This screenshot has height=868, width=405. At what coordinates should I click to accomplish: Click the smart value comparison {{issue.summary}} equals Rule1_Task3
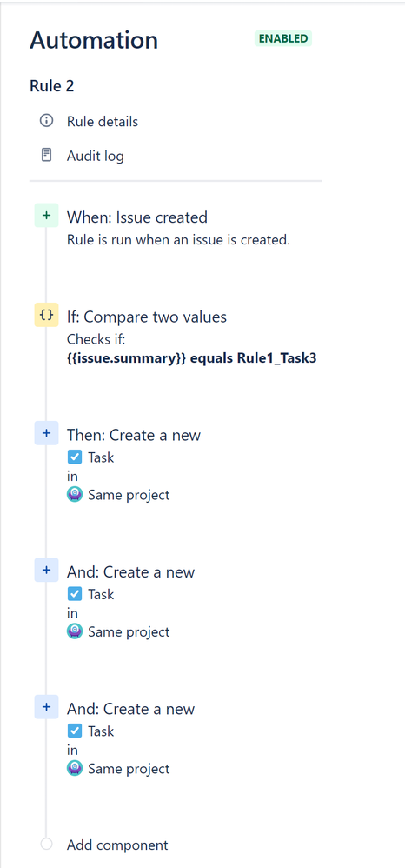(x=191, y=357)
